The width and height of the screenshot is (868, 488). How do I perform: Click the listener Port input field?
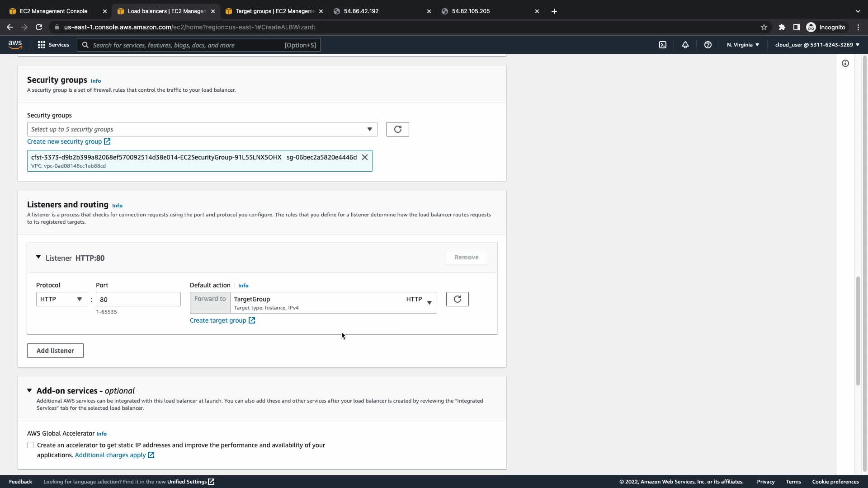[138, 299]
